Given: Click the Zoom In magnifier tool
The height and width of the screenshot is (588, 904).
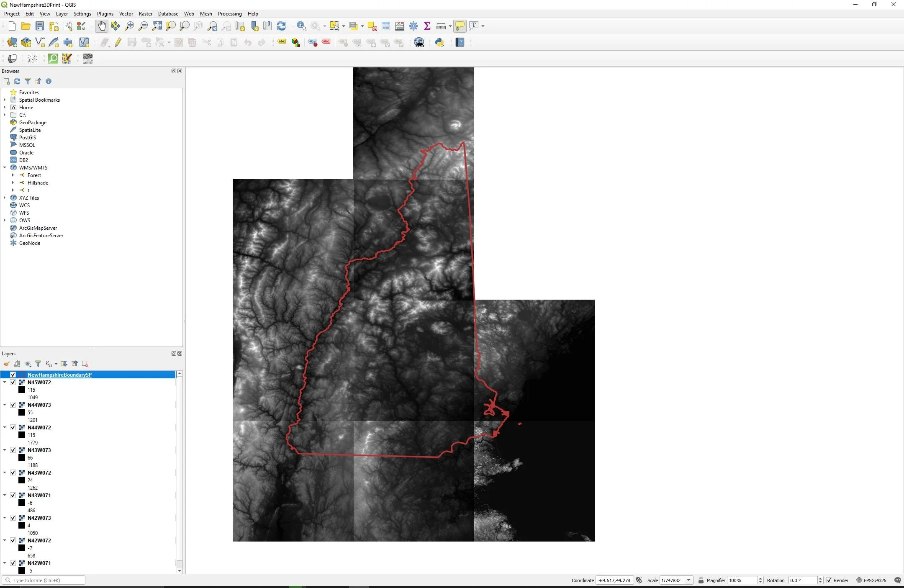Looking at the screenshot, I should pyautogui.click(x=129, y=26).
